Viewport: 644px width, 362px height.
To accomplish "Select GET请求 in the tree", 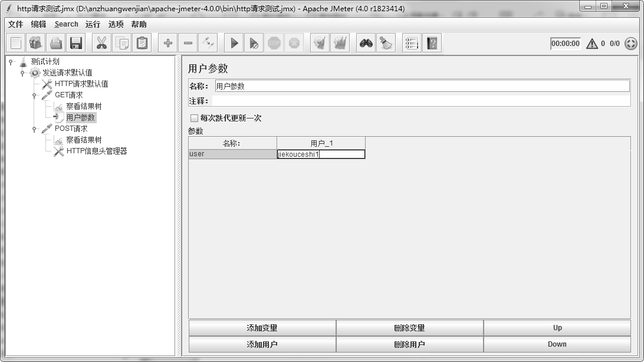I will [68, 96].
